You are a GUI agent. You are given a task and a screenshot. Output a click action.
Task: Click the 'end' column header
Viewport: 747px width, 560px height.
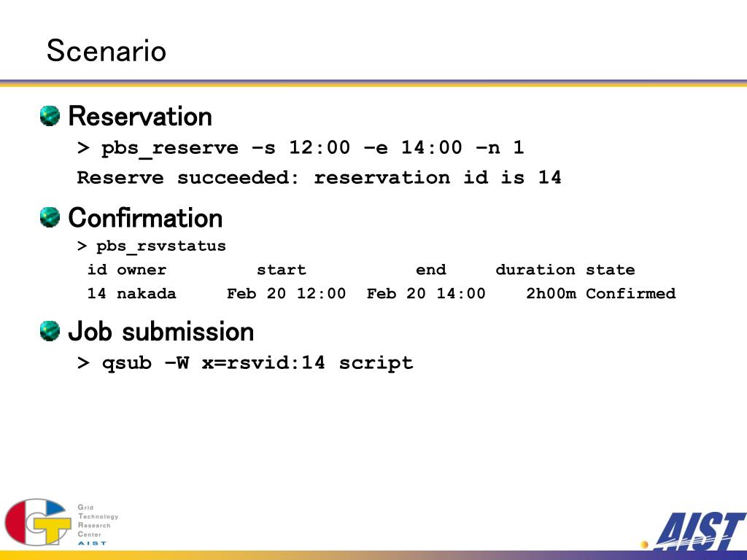[x=430, y=270]
